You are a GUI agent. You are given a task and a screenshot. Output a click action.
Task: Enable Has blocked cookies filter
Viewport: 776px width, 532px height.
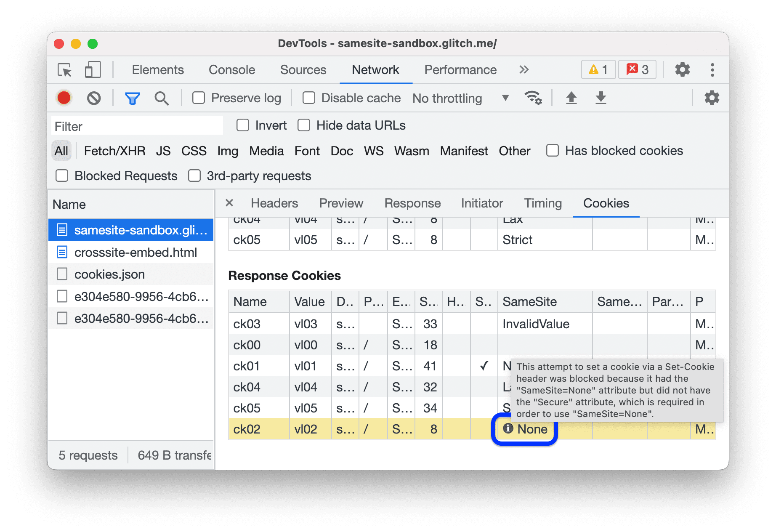pos(552,150)
